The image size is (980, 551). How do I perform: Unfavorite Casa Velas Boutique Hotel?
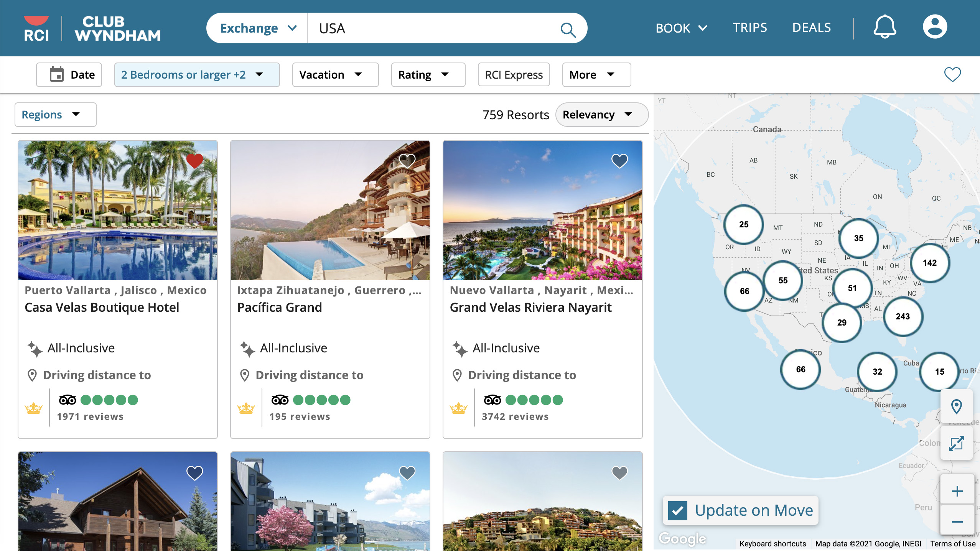coord(194,161)
